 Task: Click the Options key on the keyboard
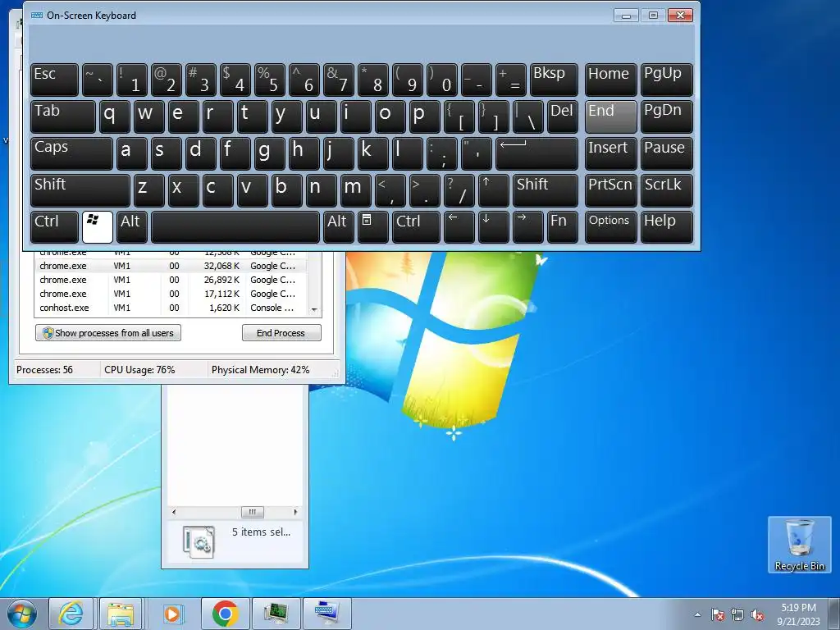click(x=610, y=227)
